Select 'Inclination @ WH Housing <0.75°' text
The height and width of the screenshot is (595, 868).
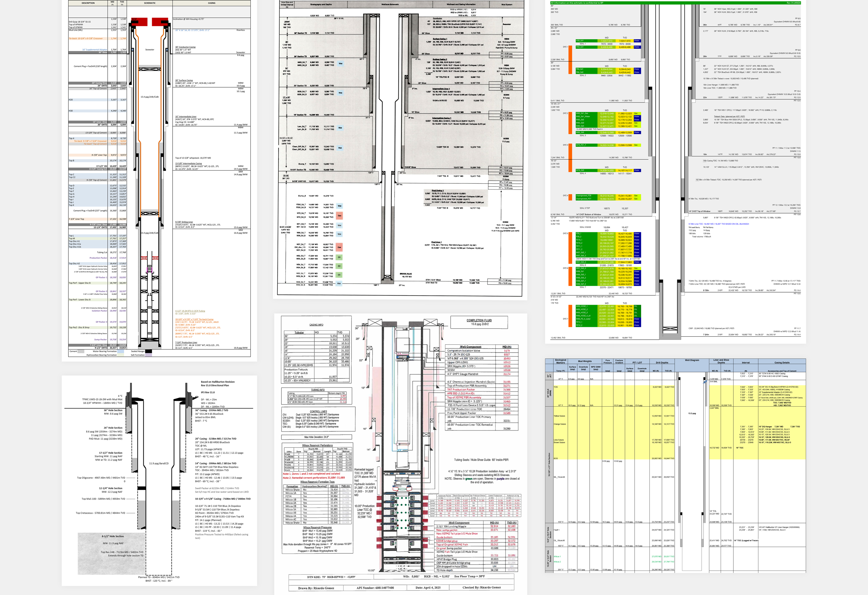[x=189, y=19]
